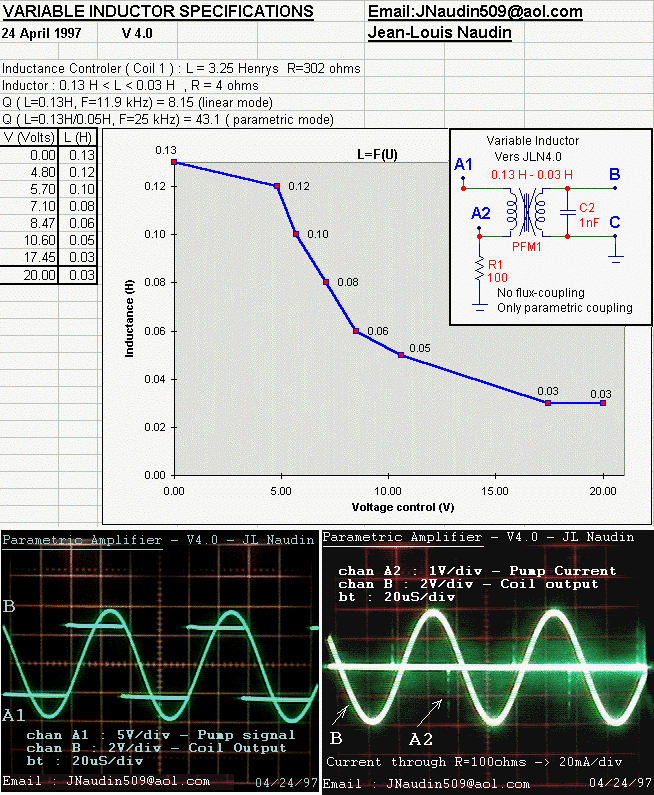Click the R1 100 ohm resistor symbol
Viewport: 654px width, 795px height.
click(x=479, y=268)
